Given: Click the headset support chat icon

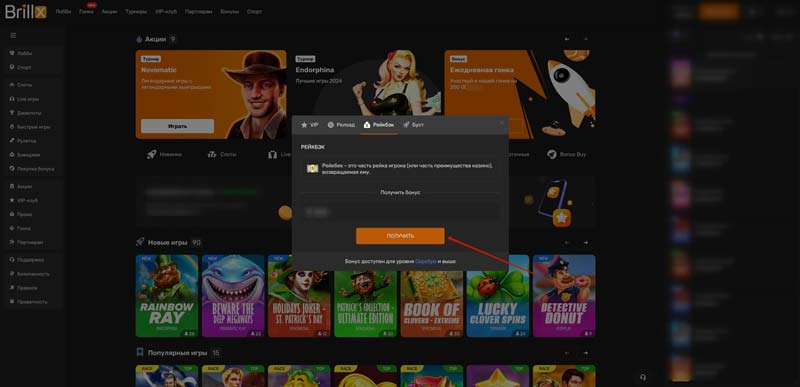Looking at the screenshot, I should pyautogui.click(x=643, y=377).
